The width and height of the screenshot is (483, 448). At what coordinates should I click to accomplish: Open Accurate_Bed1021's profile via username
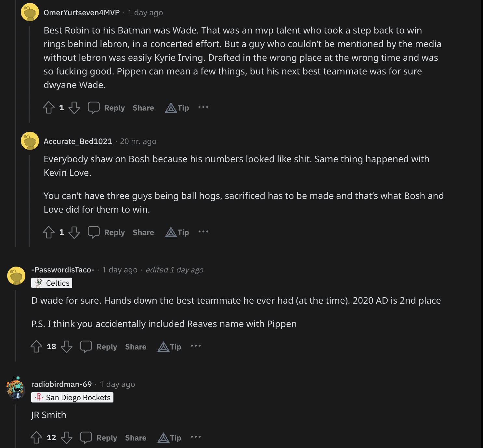78,141
